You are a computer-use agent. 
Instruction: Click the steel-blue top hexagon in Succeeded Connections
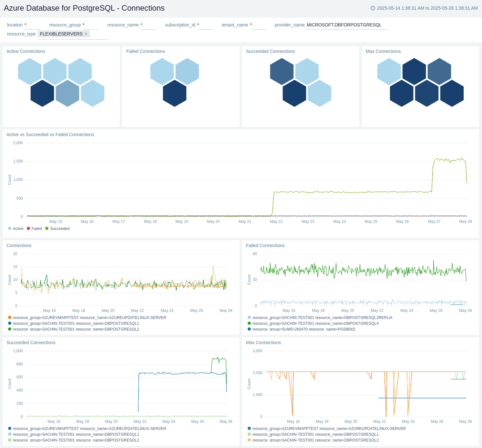click(x=282, y=72)
